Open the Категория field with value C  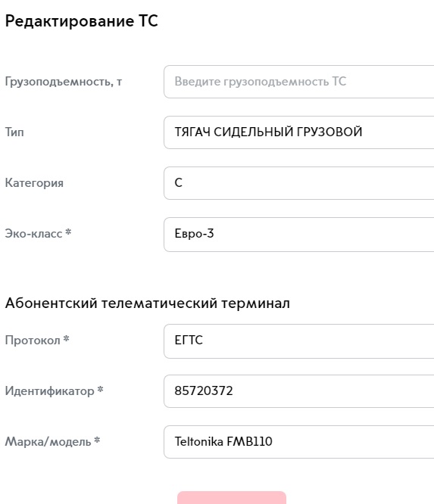[x=299, y=183]
